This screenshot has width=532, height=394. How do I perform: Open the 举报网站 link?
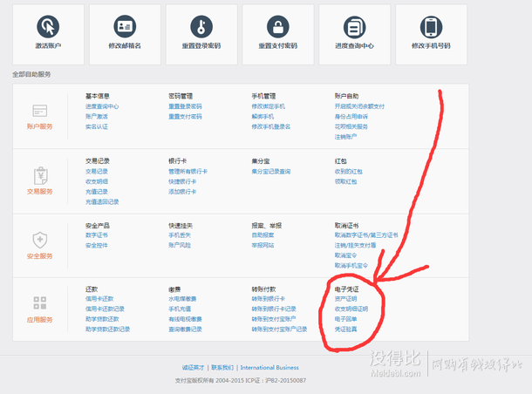point(263,245)
